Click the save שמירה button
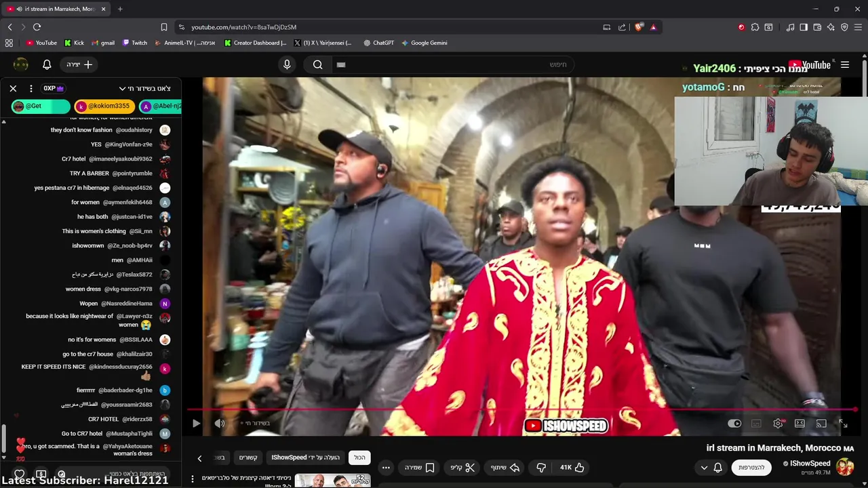 [x=419, y=468]
